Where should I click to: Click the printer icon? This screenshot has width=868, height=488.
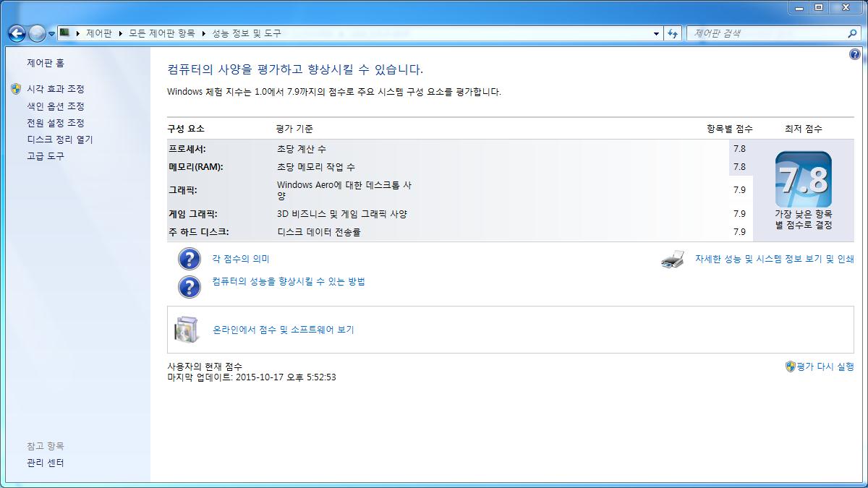click(x=673, y=260)
